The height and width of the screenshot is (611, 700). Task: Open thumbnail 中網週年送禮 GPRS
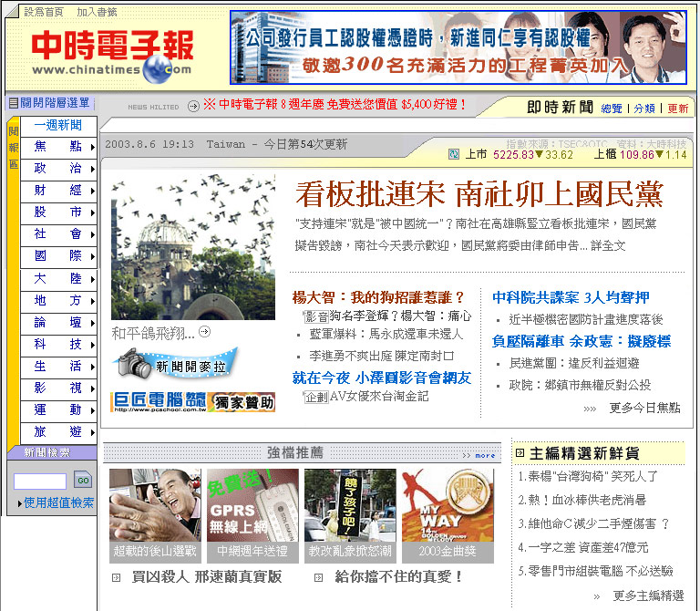pyautogui.click(x=252, y=516)
